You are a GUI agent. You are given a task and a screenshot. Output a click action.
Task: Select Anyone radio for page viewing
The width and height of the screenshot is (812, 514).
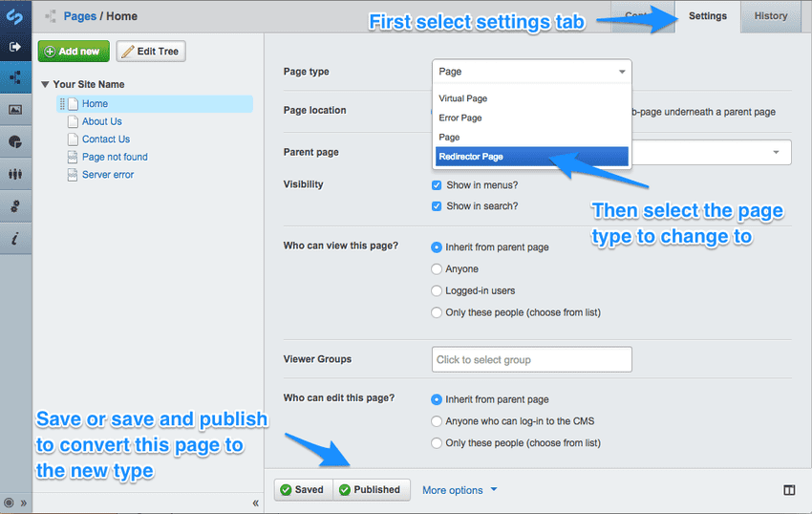(x=437, y=269)
